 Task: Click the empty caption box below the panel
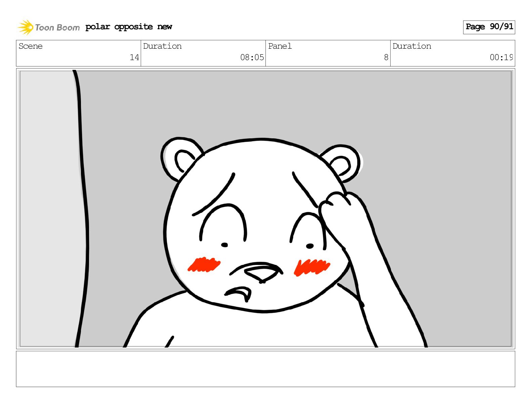click(266, 369)
